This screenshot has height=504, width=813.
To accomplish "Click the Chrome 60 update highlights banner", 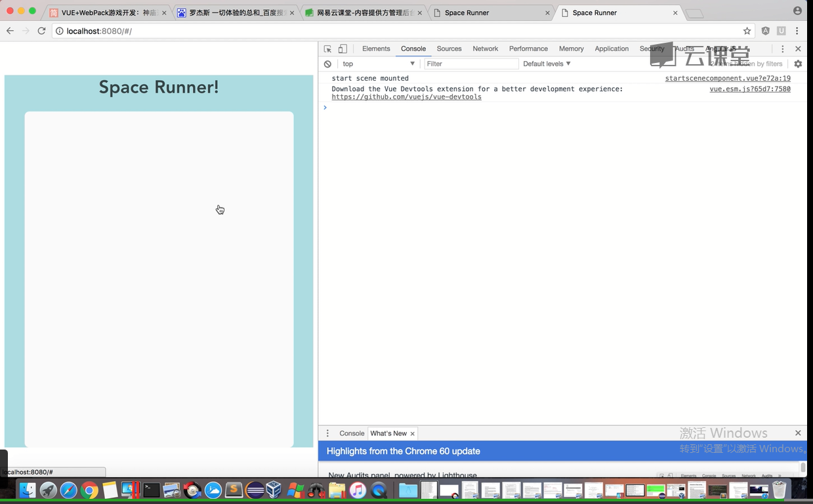I will [x=562, y=451].
